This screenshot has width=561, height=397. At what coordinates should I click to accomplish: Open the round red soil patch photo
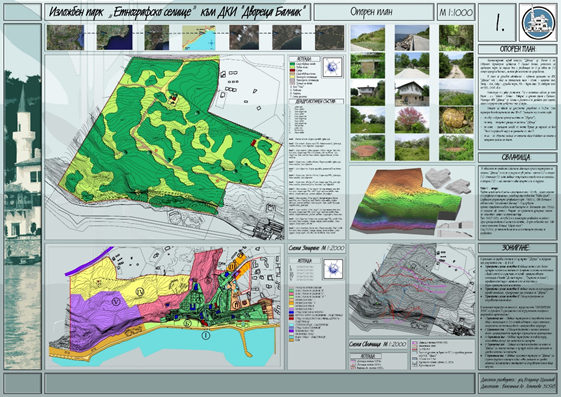pos(368,147)
